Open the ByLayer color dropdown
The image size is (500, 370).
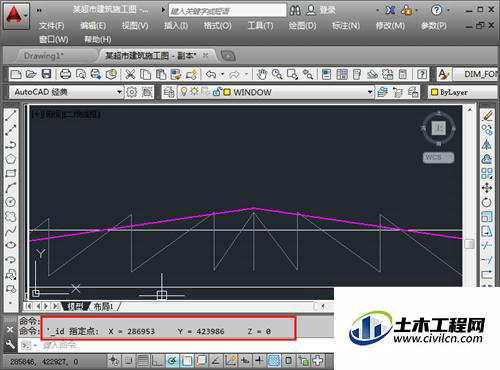click(463, 92)
